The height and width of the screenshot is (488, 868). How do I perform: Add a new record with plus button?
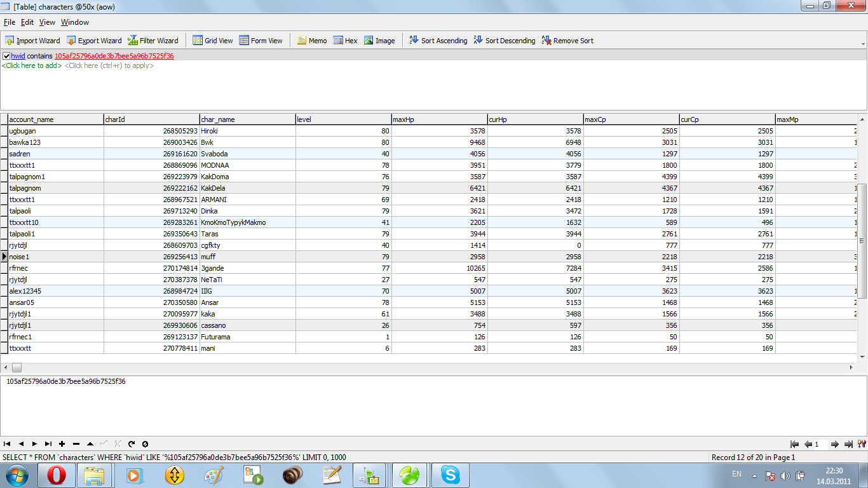pyautogui.click(x=62, y=444)
